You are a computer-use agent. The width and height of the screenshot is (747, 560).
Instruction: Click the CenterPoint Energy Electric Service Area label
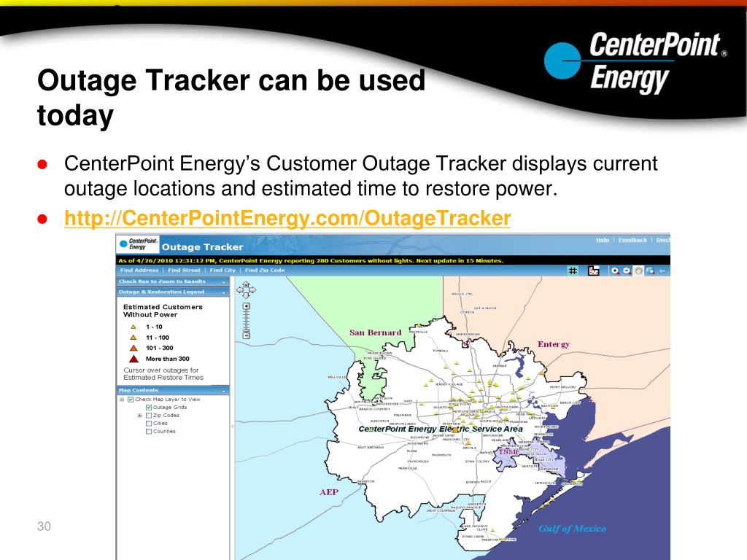pos(440,429)
